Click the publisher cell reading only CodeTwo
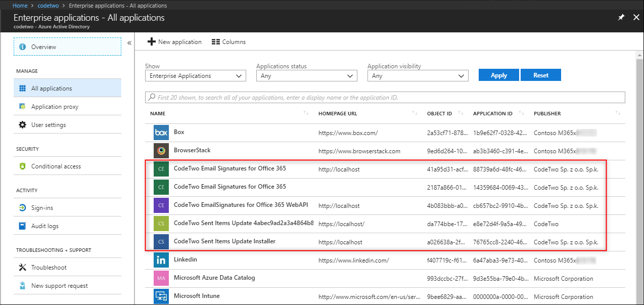The height and width of the screenshot is (305, 644). 546,224
